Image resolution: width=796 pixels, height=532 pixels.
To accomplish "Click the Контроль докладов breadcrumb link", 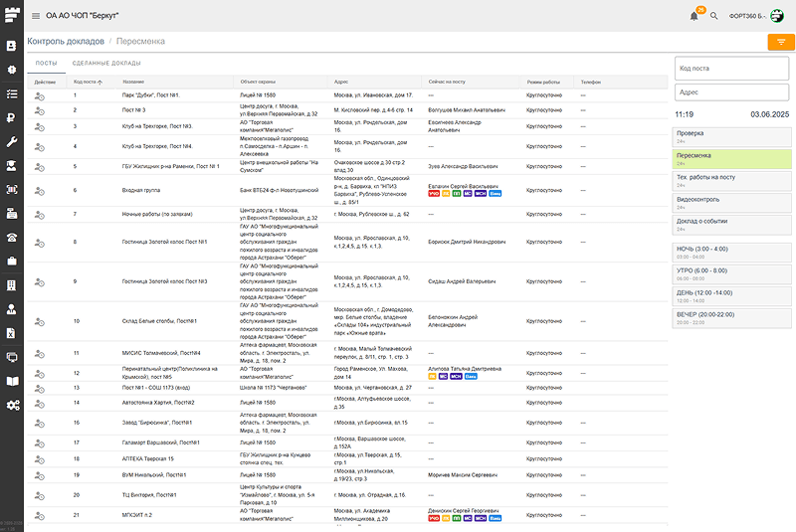I will (66, 42).
